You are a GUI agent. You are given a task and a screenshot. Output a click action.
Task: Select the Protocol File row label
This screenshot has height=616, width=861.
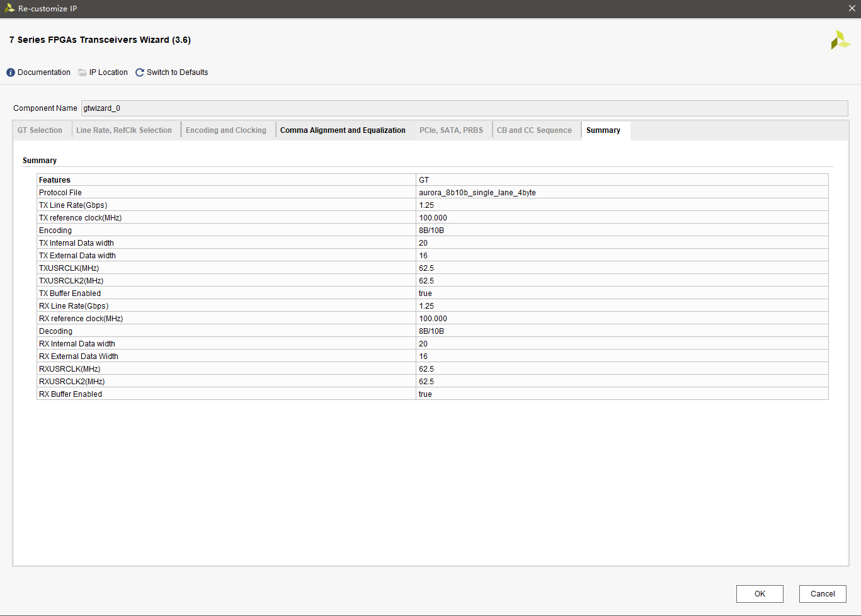click(60, 193)
